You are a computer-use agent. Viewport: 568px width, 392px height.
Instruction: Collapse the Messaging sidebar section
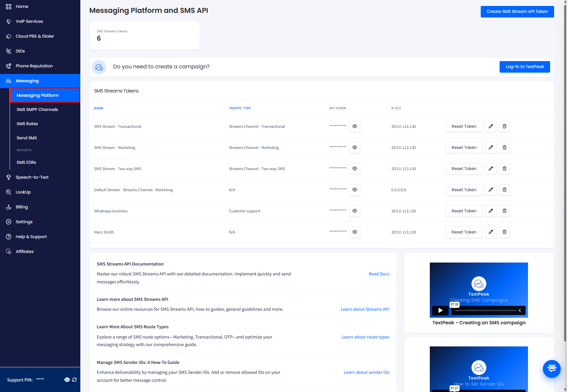click(40, 81)
